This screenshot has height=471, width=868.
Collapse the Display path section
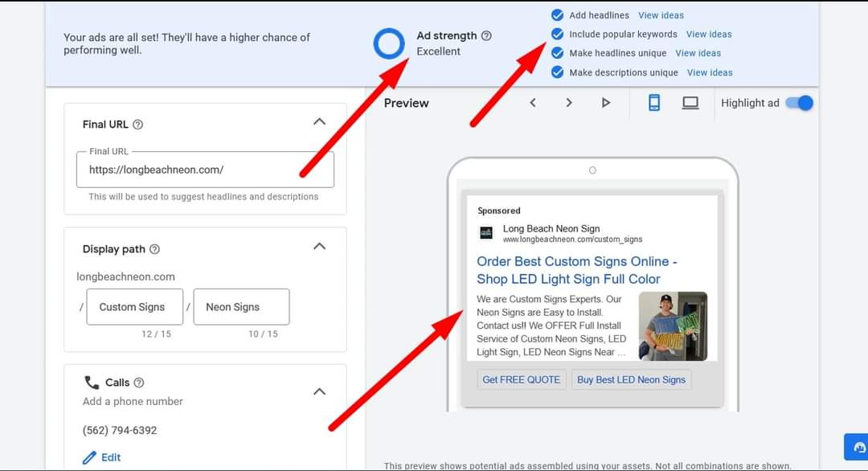click(x=319, y=246)
